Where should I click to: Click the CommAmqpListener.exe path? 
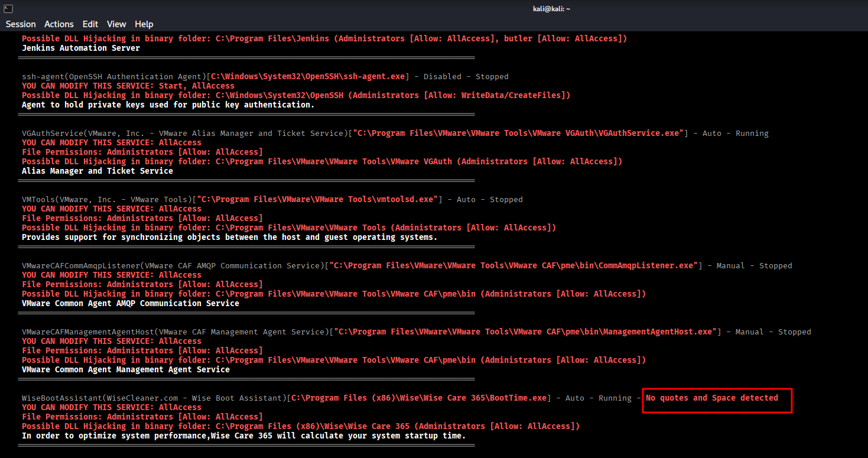[x=513, y=265]
